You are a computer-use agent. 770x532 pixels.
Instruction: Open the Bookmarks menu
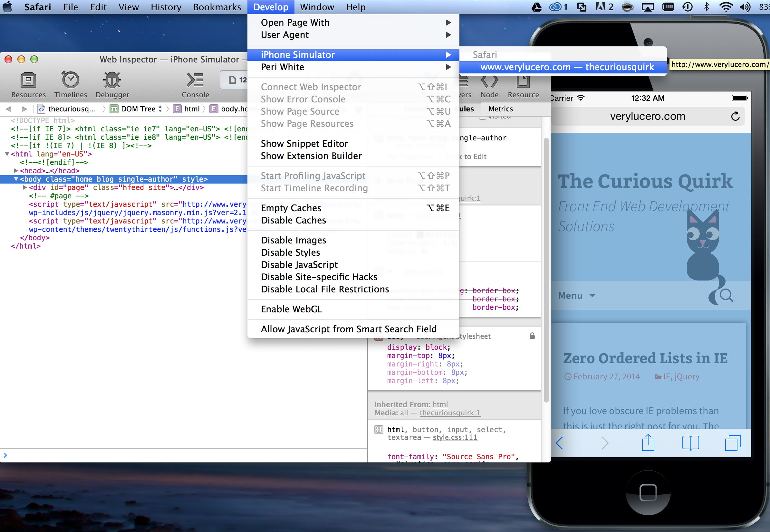point(217,7)
